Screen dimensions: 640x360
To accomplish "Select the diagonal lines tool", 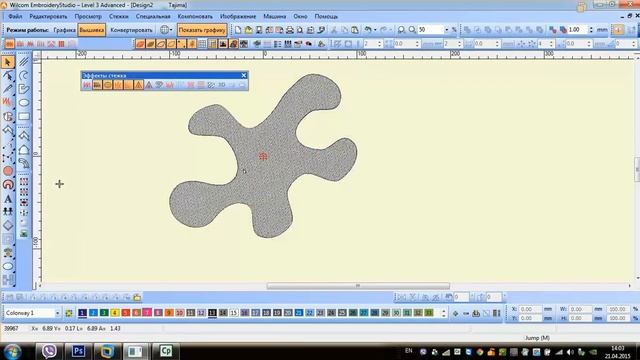I will pos(24,62).
